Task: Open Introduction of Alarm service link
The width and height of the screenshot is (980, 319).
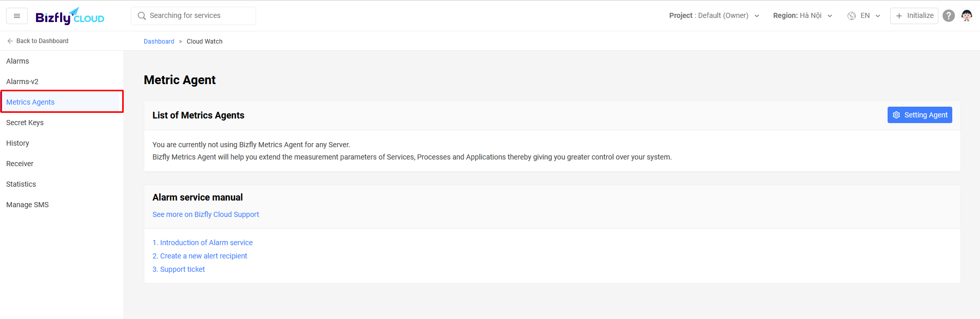Action: point(202,243)
